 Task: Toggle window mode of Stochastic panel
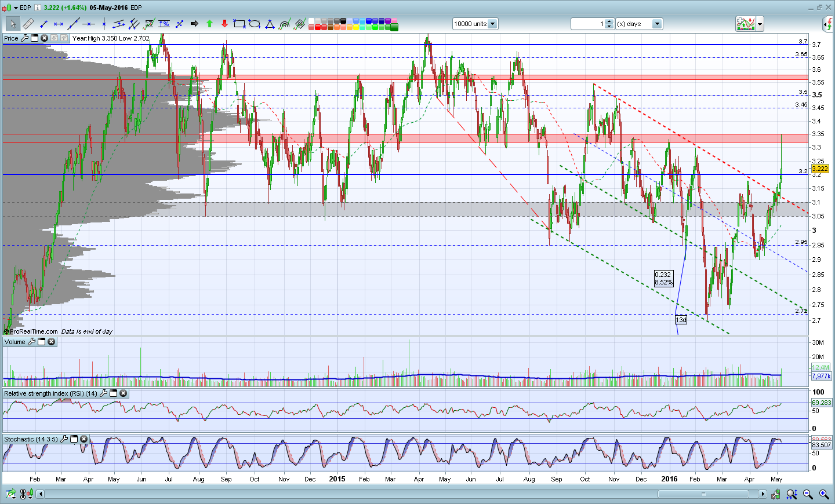pyautogui.click(x=74, y=439)
